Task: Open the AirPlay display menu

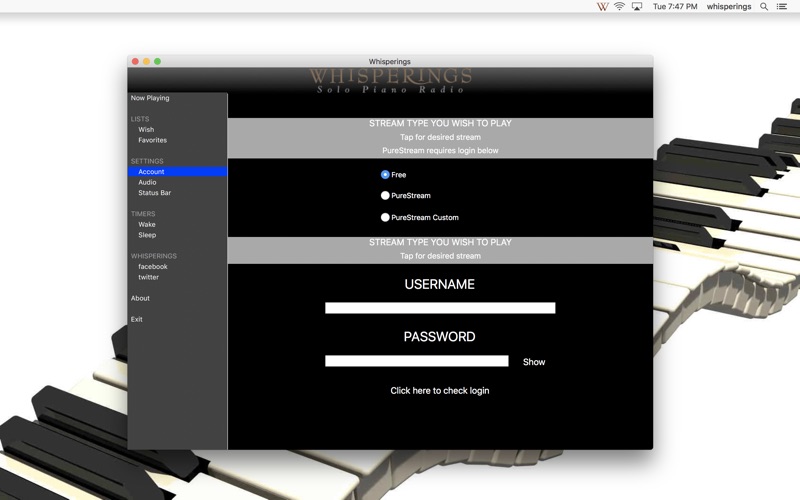Action: click(x=637, y=7)
